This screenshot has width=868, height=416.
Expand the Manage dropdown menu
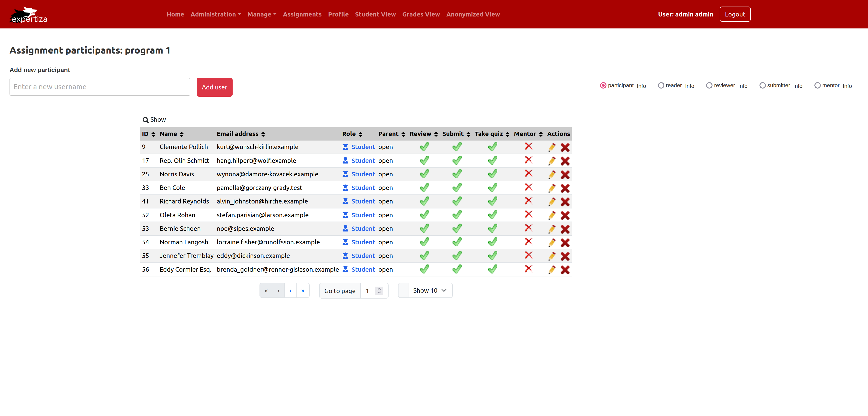(x=262, y=14)
